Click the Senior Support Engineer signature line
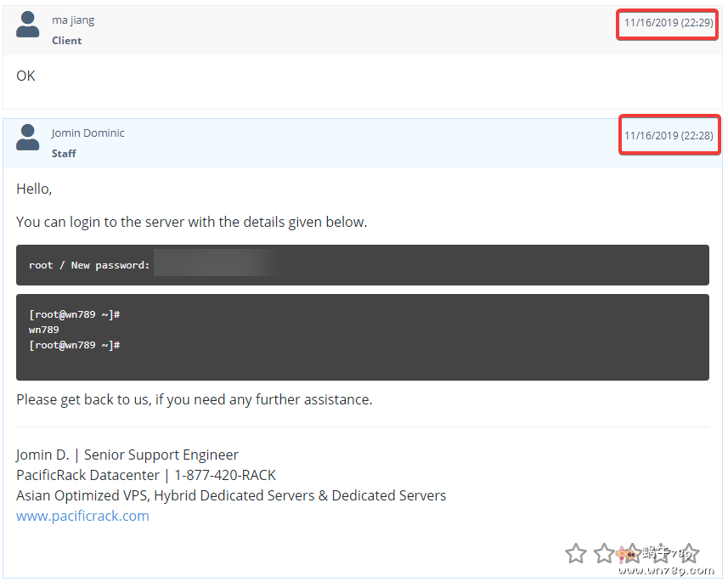Viewport: 728px width, 582px height. point(161,455)
